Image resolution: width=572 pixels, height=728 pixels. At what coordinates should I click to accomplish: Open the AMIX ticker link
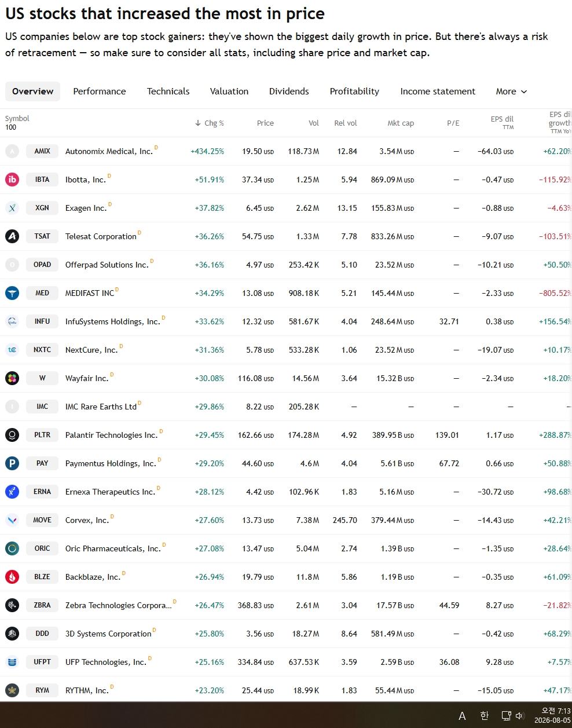(42, 151)
